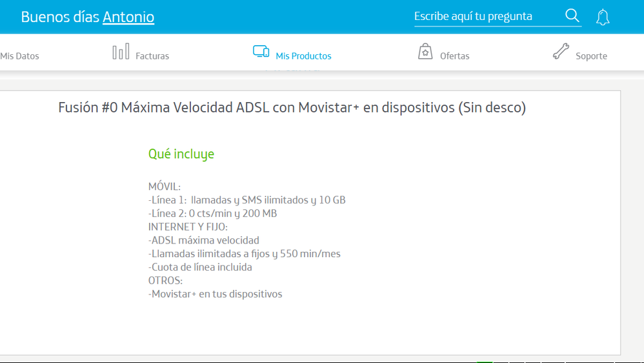Click the Mis Productos devices icon
This screenshot has width=644, height=363.
click(261, 52)
